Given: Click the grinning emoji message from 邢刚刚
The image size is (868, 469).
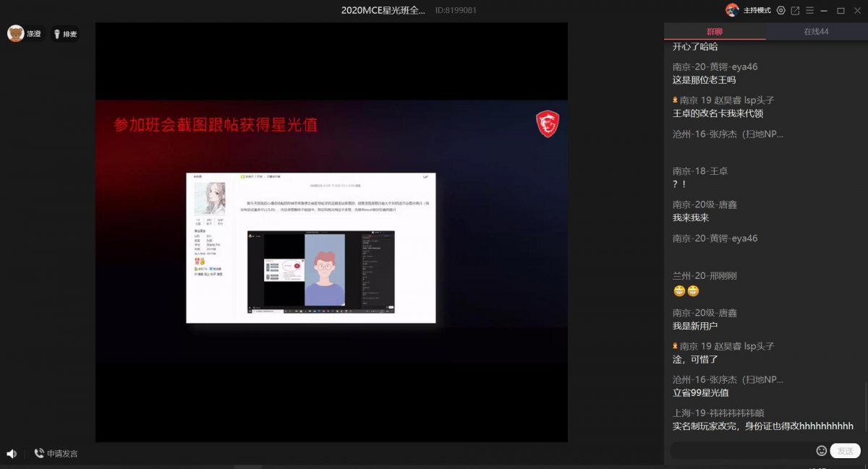Looking at the screenshot, I should 686,291.
